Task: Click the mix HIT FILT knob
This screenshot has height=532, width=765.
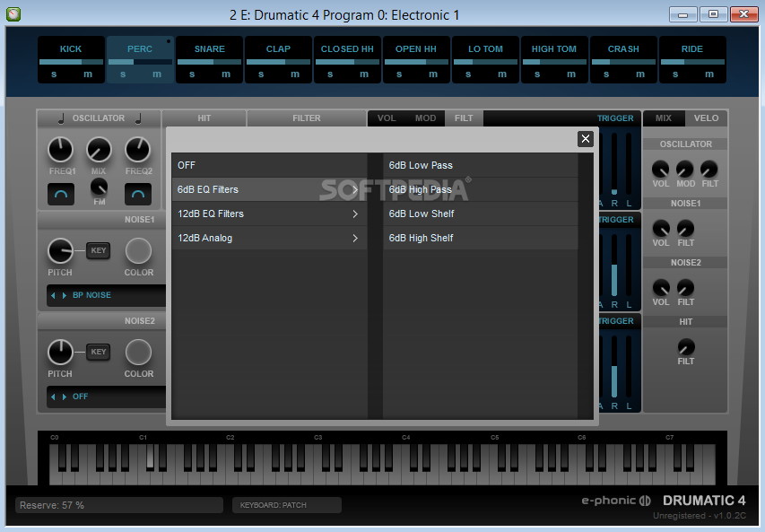Action: tap(686, 347)
